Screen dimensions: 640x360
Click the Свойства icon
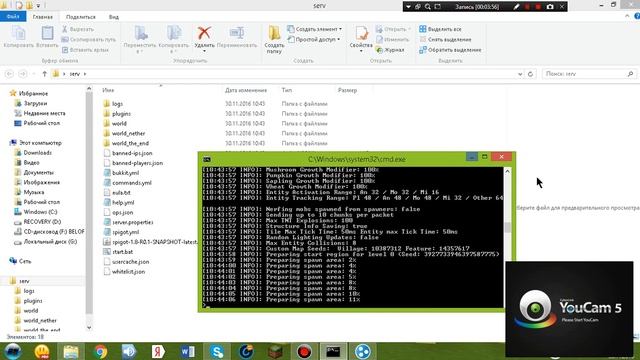(x=361, y=33)
